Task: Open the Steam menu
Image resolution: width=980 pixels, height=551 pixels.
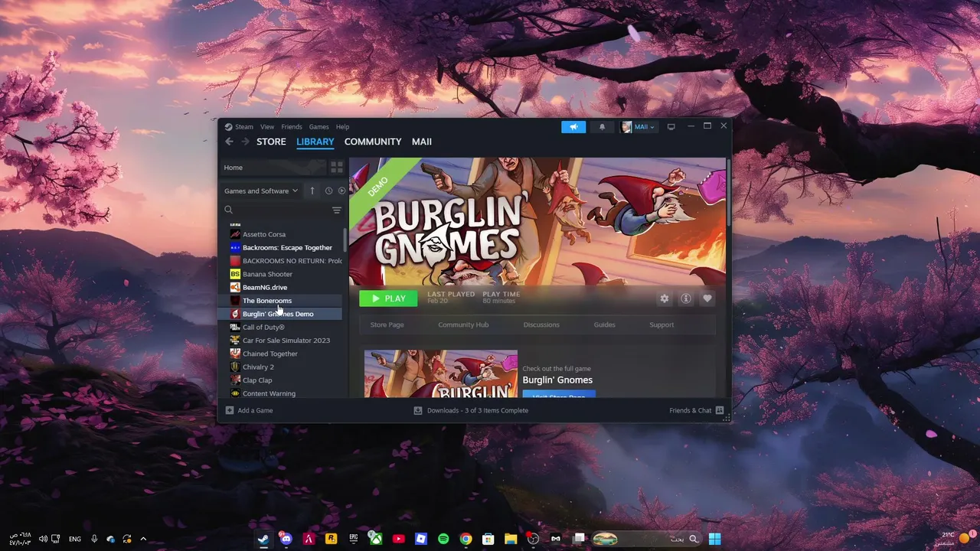Action: (x=243, y=127)
